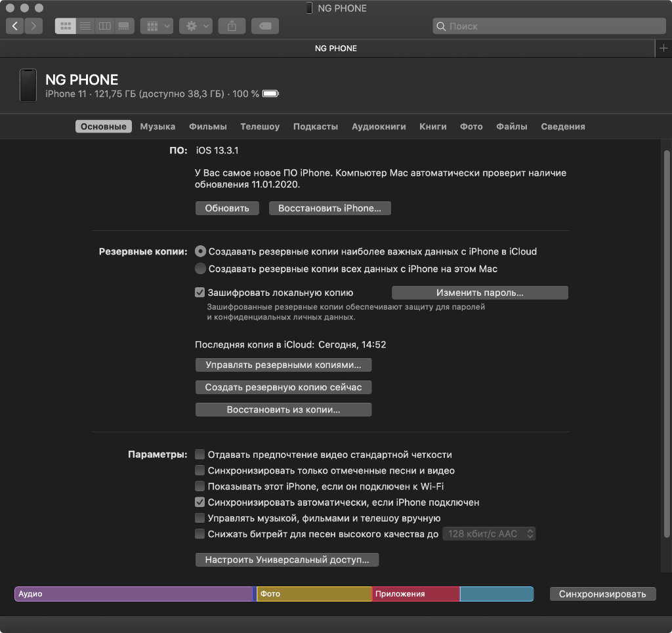Toggle Зашифровать локальную копию checkbox
The width and height of the screenshot is (672, 633).
(x=199, y=293)
